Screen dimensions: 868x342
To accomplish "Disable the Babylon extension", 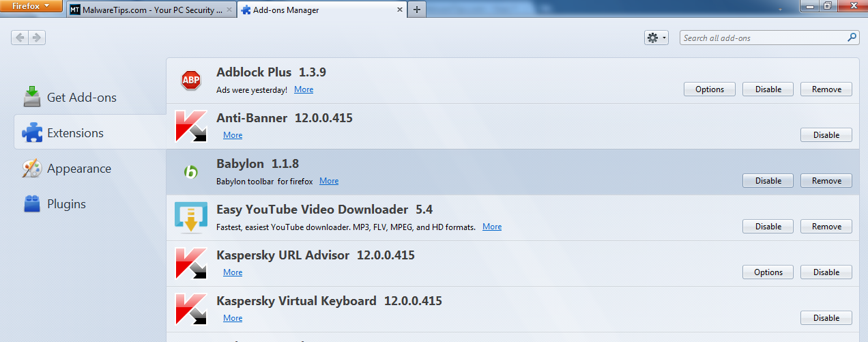I will [768, 181].
